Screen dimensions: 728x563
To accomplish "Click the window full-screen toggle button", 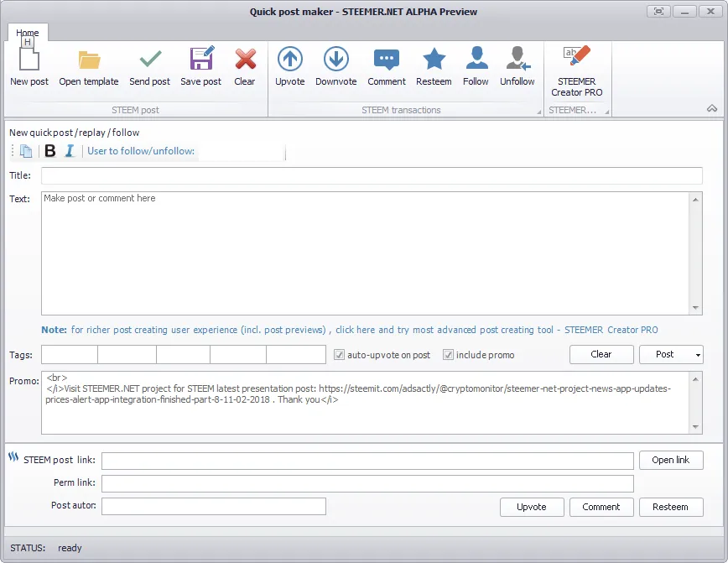I will 659,12.
